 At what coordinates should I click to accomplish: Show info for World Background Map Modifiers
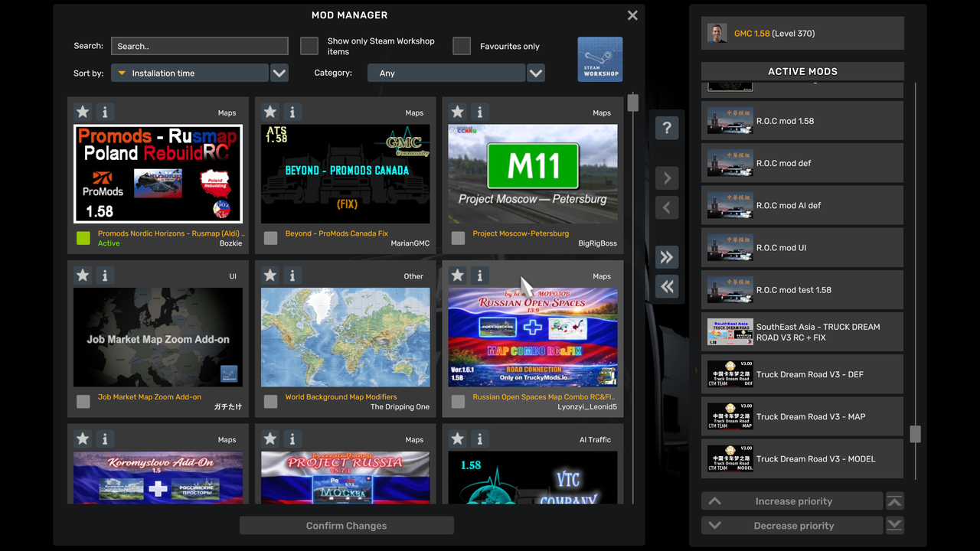click(292, 275)
